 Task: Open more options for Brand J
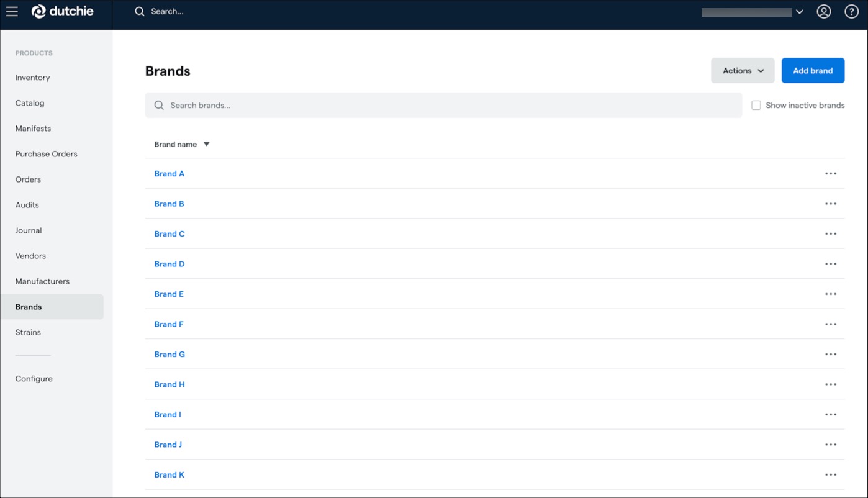[831, 445]
